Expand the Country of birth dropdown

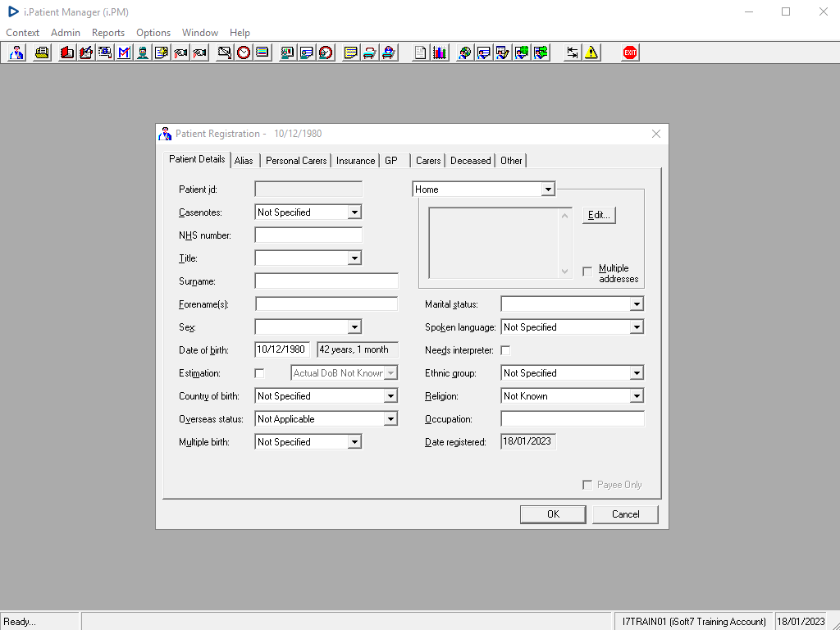pos(390,396)
